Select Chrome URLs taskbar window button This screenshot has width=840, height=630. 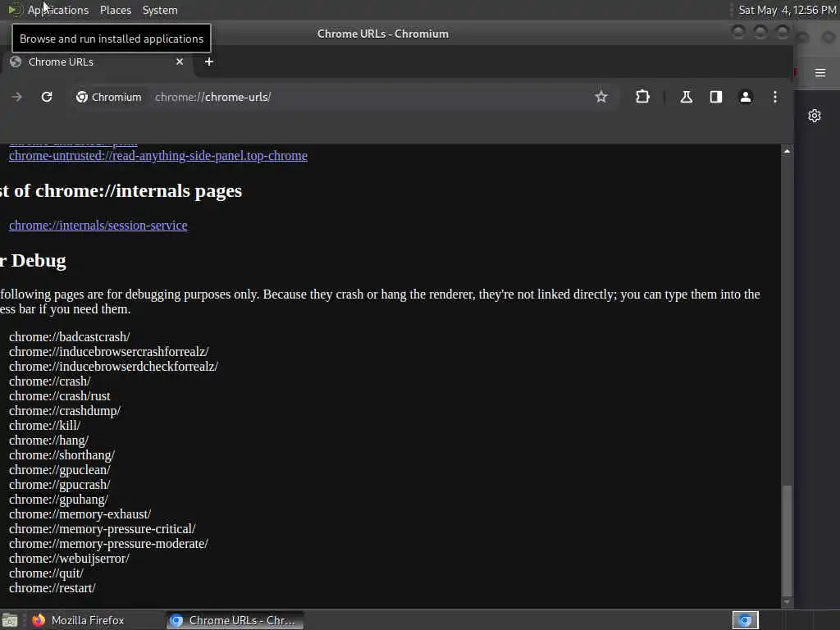(235, 620)
